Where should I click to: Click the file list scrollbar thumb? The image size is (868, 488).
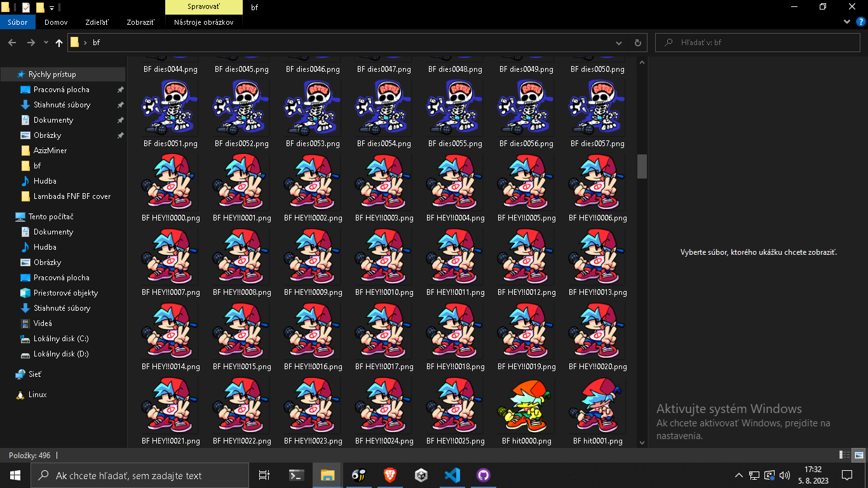tap(642, 166)
